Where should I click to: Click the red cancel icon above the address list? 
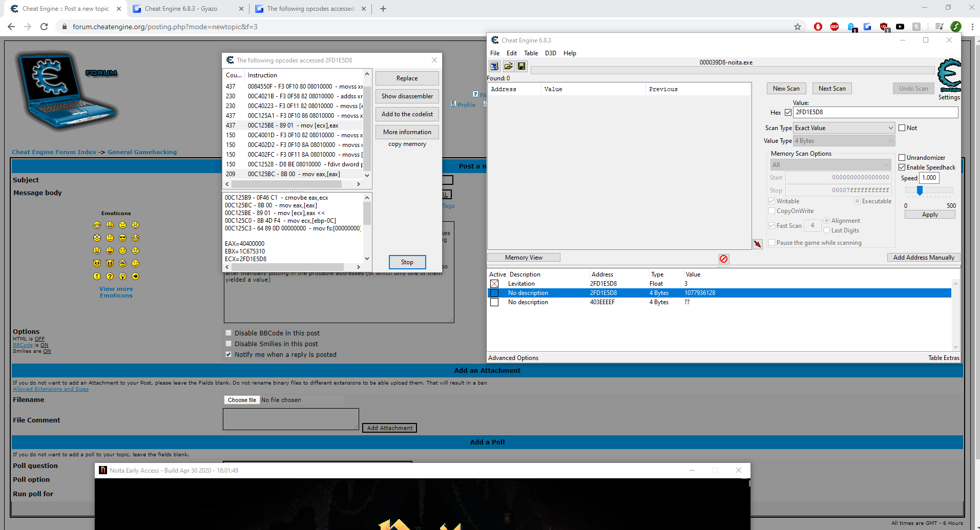723,259
